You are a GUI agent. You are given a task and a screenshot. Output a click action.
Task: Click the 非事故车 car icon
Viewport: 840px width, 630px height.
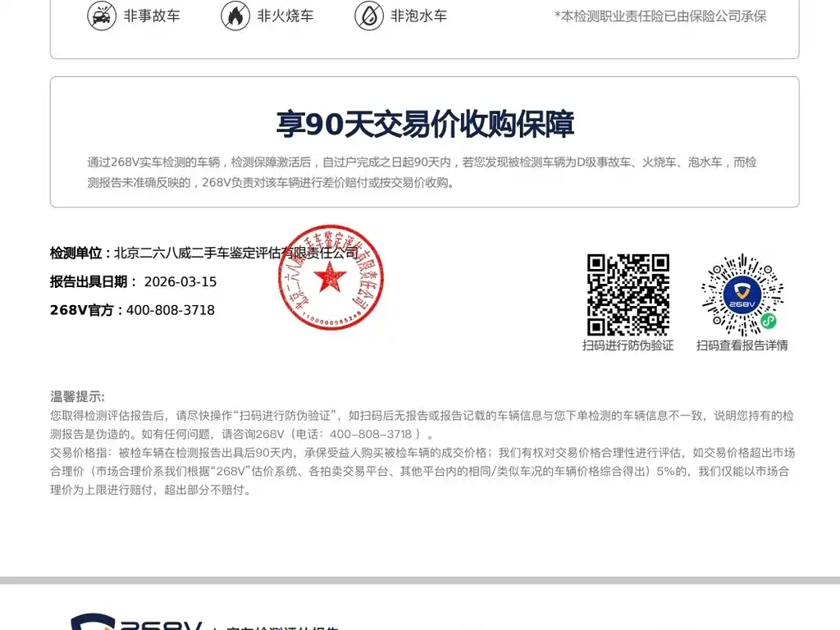pos(102,16)
